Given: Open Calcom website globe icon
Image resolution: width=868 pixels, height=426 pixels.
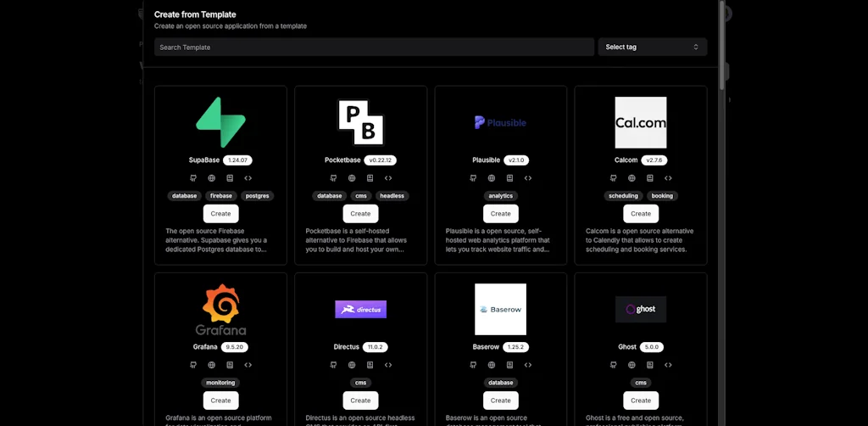Looking at the screenshot, I should click(x=632, y=178).
